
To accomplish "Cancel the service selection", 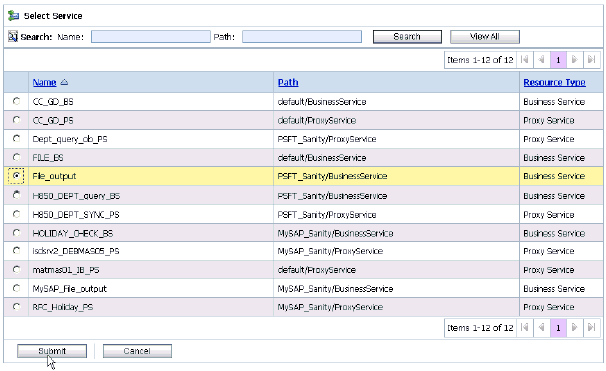I will pos(137,351).
